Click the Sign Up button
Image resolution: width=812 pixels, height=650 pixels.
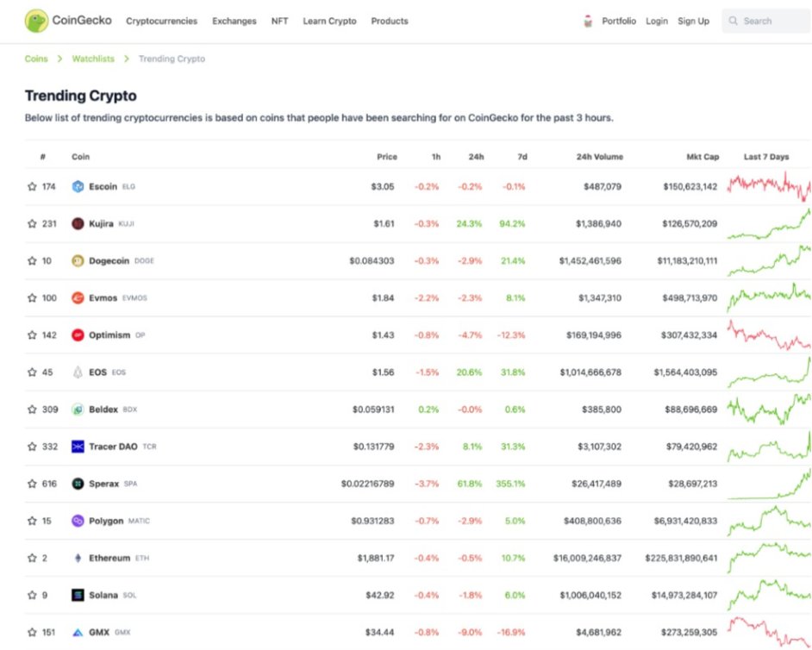click(693, 21)
